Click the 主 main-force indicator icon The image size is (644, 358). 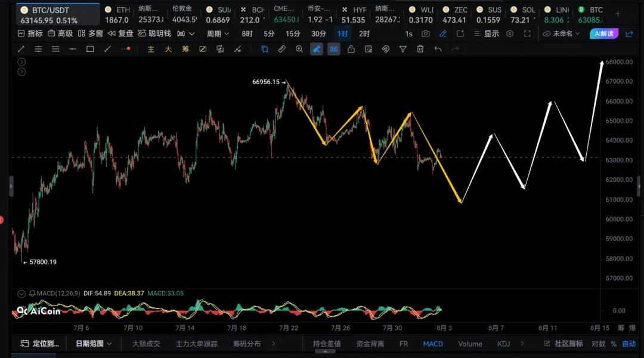point(151,50)
